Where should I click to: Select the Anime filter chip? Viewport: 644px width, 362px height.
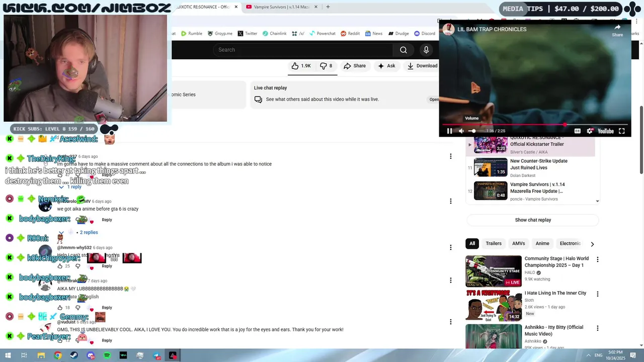point(542,243)
